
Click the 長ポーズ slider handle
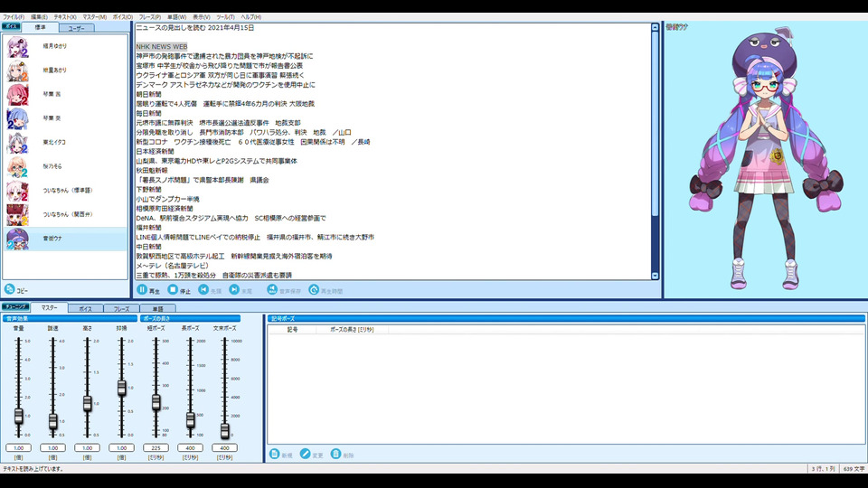[190, 420]
